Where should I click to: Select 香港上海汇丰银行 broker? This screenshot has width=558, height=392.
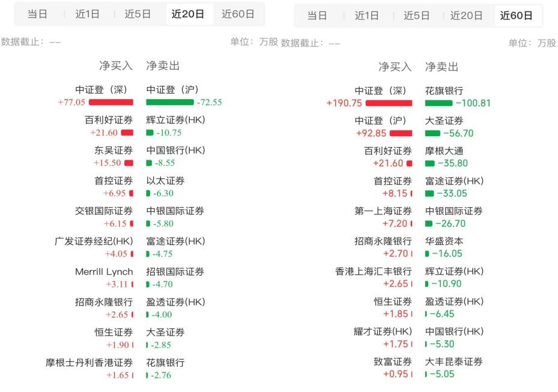click(x=374, y=271)
